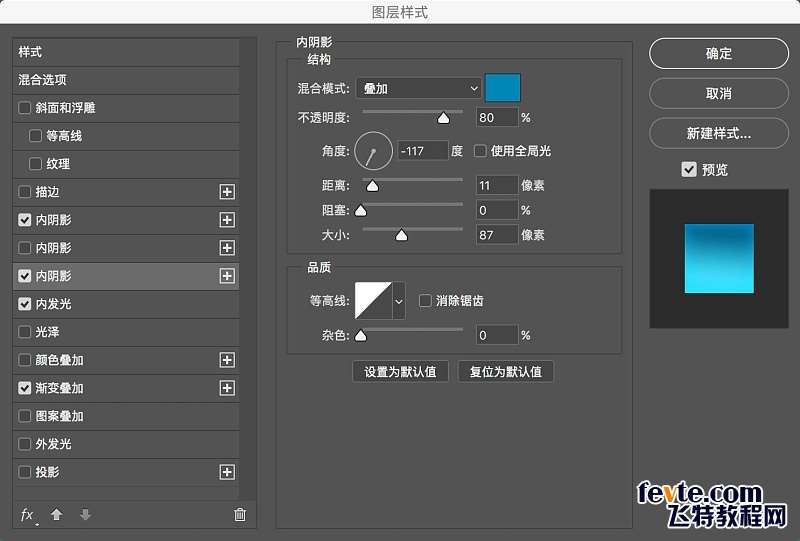Screen dimensions: 800x541
Task: Select the 内发光 effect label
Action: tap(53, 304)
